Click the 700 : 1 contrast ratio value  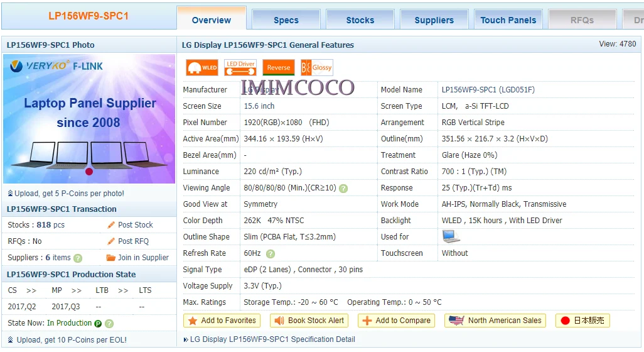point(474,172)
